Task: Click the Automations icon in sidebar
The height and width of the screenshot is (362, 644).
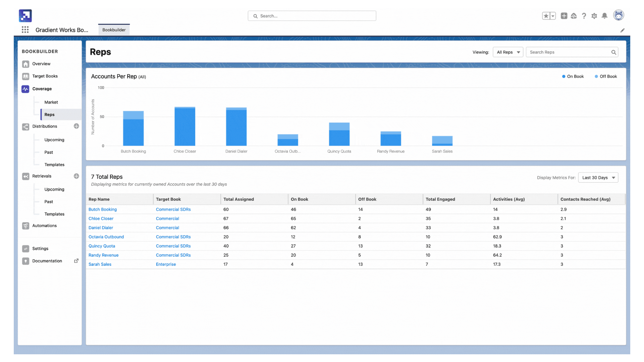Action: pos(25,226)
